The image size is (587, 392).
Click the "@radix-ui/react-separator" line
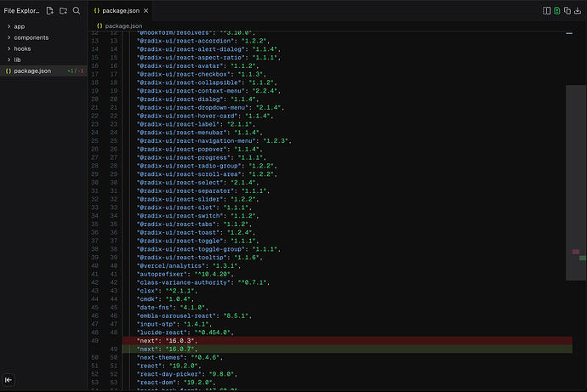click(x=203, y=190)
